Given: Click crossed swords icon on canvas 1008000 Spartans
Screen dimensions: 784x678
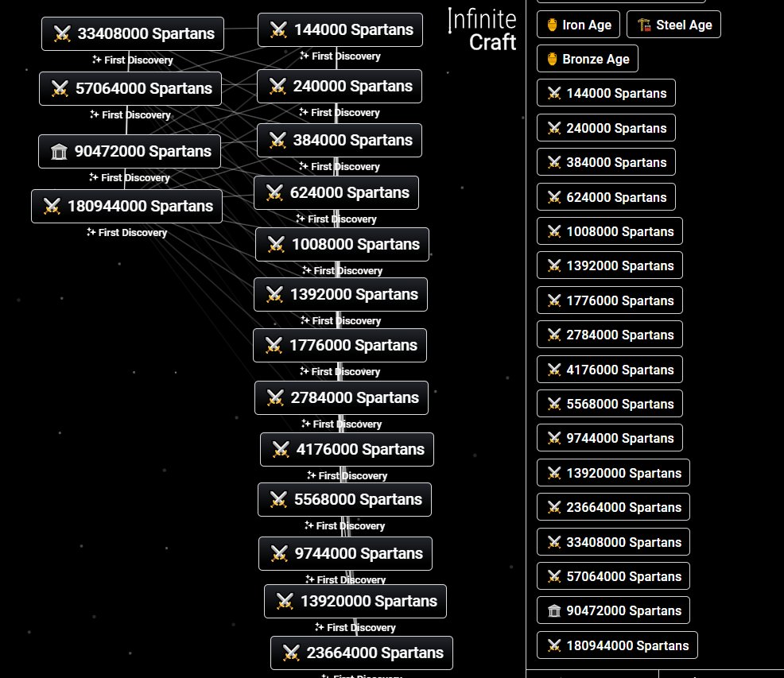Looking at the screenshot, I should [x=276, y=245].
